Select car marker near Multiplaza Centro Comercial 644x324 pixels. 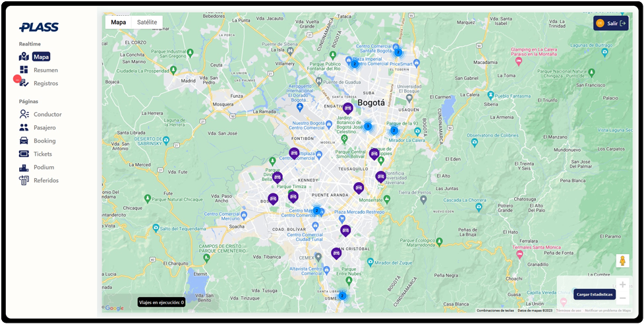pos(294,153)
